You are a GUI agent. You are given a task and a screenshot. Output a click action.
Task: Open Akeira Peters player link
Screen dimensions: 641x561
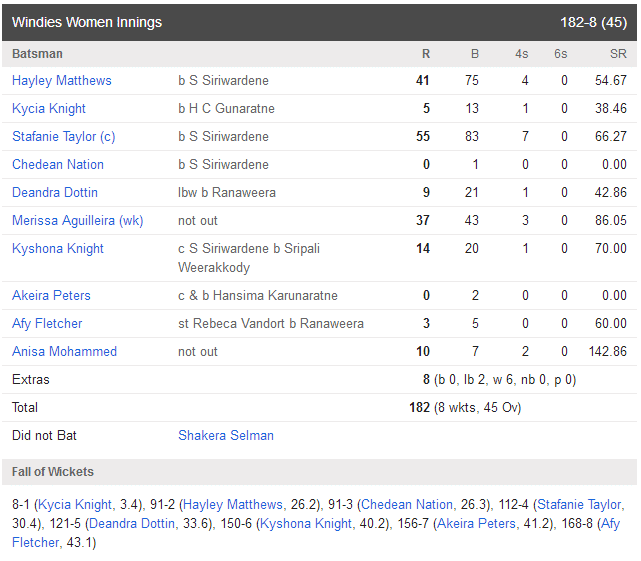coord(51,296)
